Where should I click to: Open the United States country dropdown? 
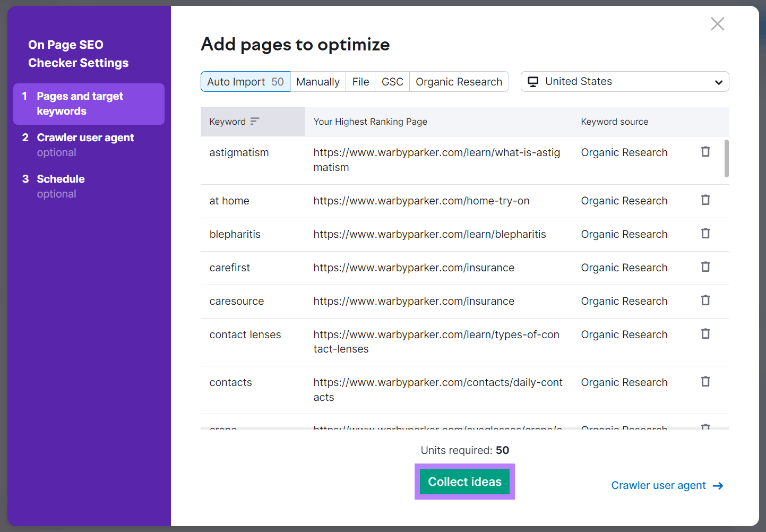(x=719, y=81)
